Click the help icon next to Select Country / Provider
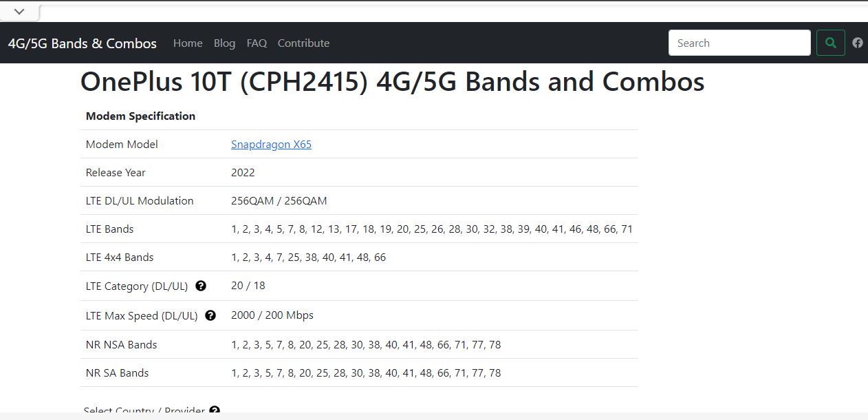The height and width of the screenshot is (420, 868). tap(214, 410)
